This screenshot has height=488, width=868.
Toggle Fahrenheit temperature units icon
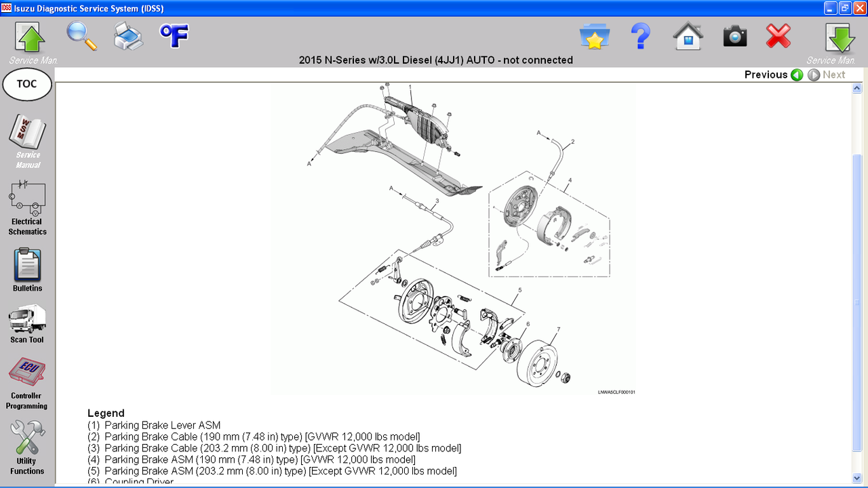click(x=174, y=36)
